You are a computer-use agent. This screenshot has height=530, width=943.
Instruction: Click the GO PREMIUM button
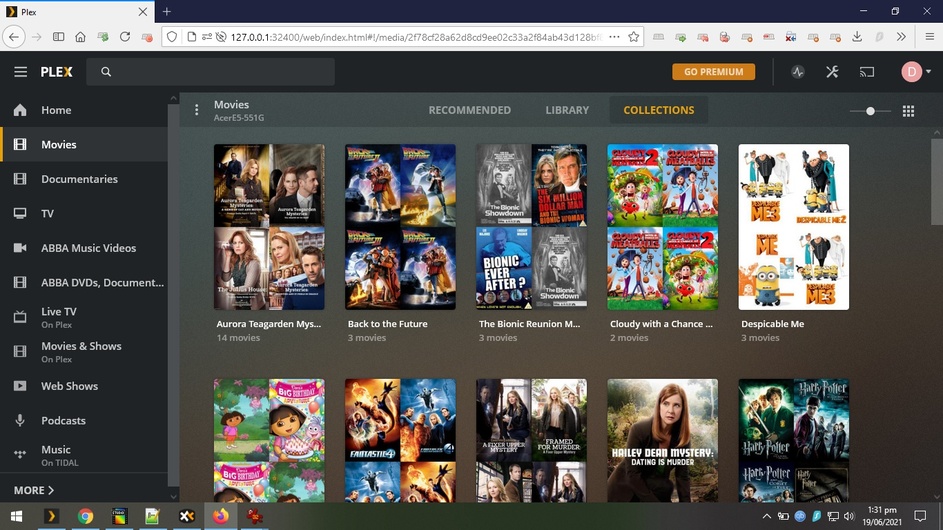[713, 72]
